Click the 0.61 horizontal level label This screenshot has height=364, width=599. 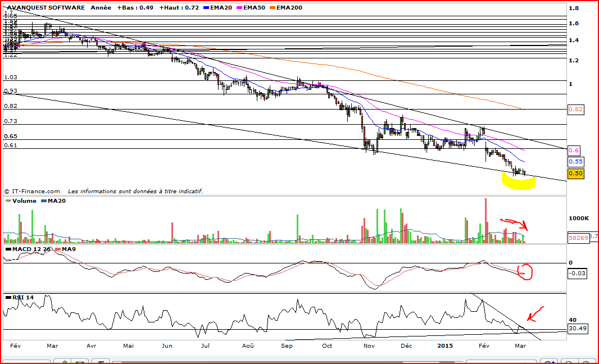(10, 145)
